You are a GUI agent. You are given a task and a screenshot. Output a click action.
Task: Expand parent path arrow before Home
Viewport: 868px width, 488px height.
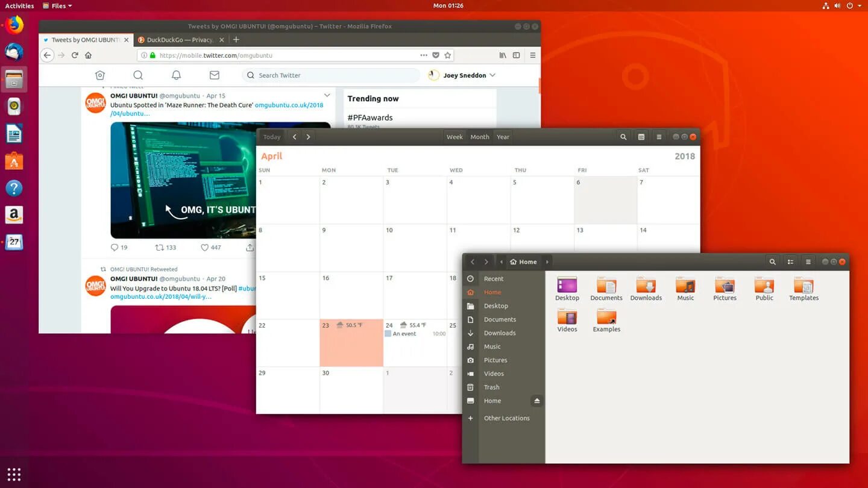coord(501,261)
